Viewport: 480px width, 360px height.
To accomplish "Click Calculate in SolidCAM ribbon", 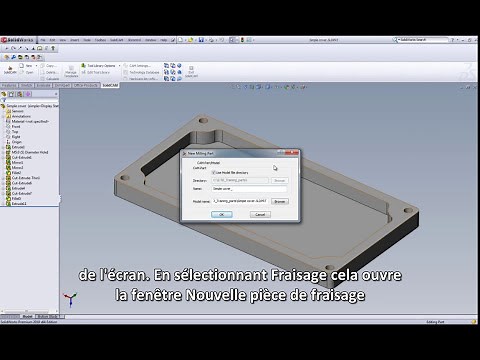I will point(50,79).
